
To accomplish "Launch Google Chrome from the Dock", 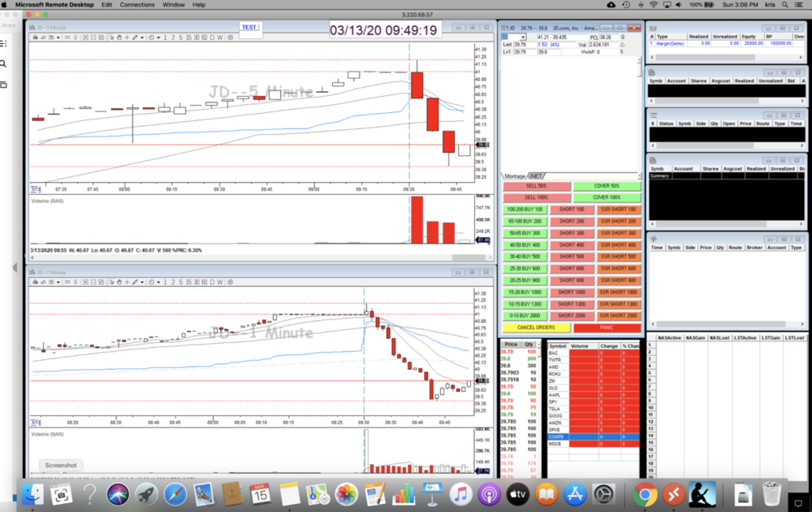I will tap(646, 493).
